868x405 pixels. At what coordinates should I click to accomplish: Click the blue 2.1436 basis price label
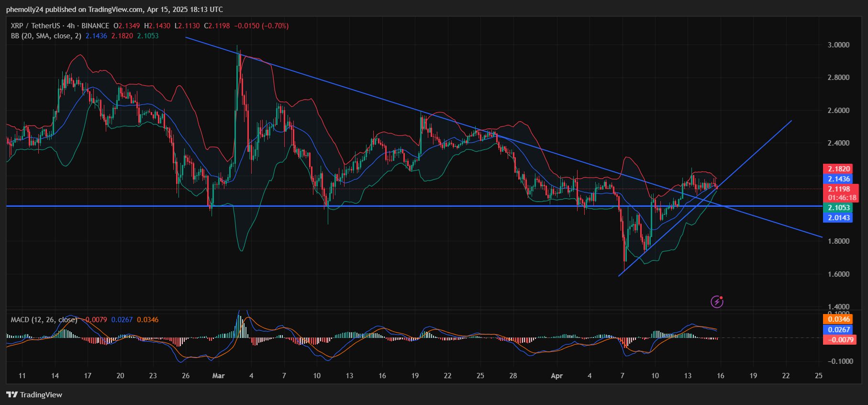coord(839,179)
